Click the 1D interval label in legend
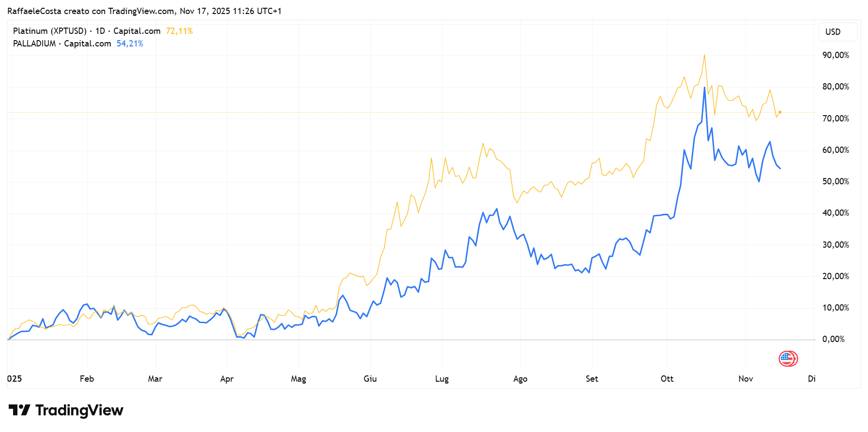This screenshot has width=868, height=432. tap(100, 31)
